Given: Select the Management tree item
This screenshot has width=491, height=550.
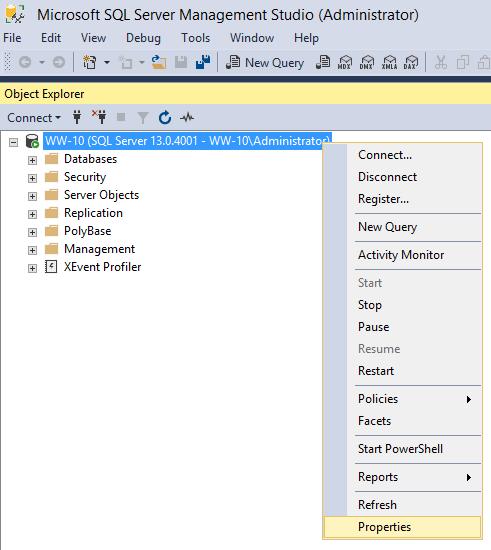Looking at the screenshot, I should (99, 249).
